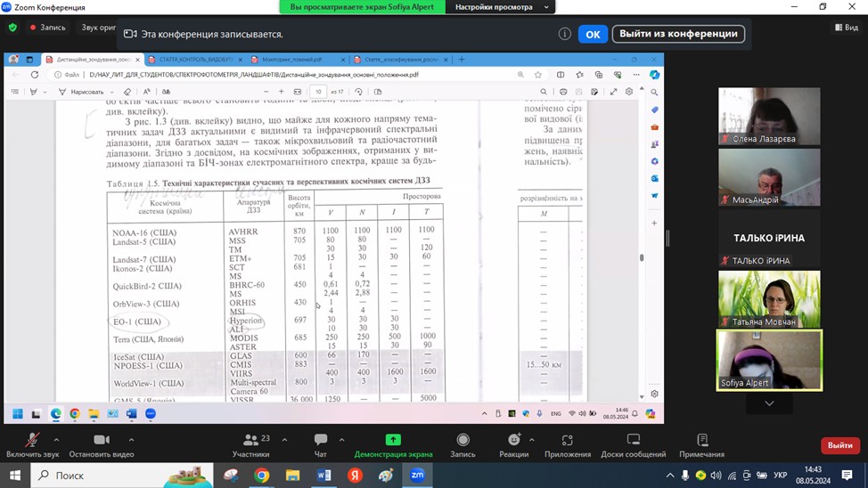Select eraser tool in shared PDF toolbar

pyautogui.click(x=127, y=92)
